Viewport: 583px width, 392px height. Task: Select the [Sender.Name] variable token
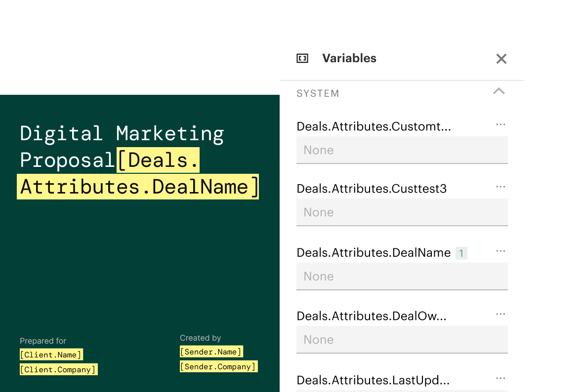click(211, 352)
